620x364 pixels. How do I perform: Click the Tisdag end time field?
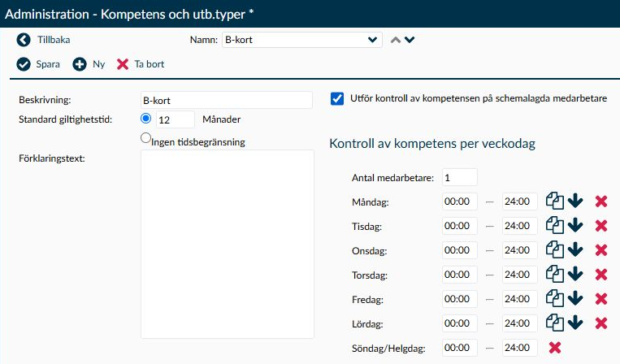coord(520,226)
